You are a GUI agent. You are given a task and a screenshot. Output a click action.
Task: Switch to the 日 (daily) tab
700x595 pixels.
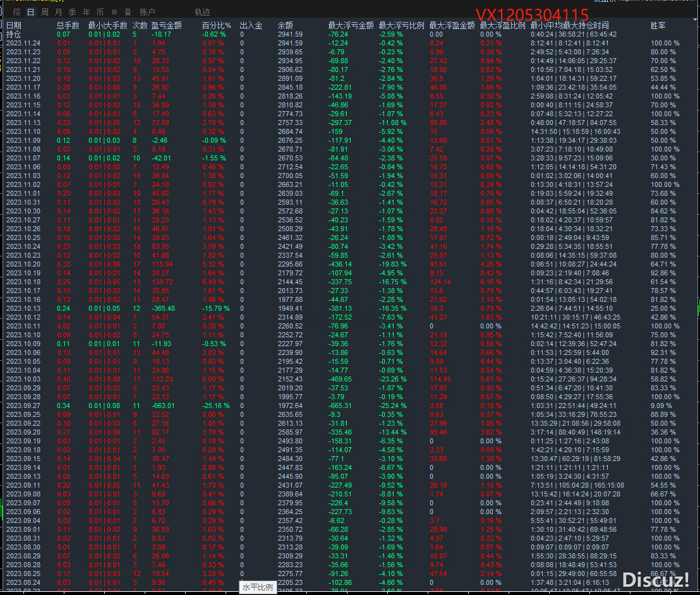[x=30, y=12]
